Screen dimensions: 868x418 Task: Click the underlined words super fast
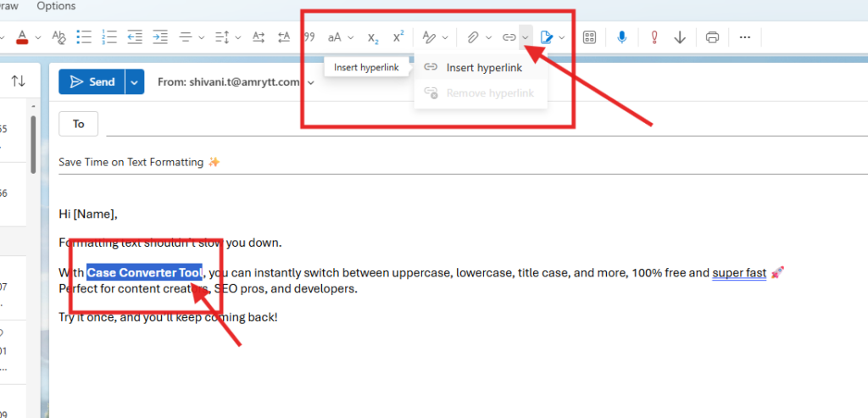pyautogui.click(x=739, y=273)
